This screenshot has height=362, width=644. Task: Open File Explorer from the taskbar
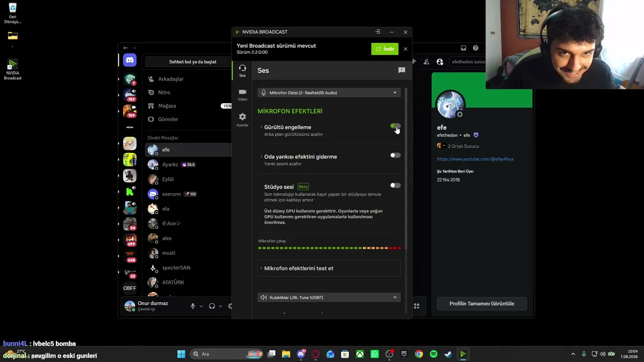286,354
